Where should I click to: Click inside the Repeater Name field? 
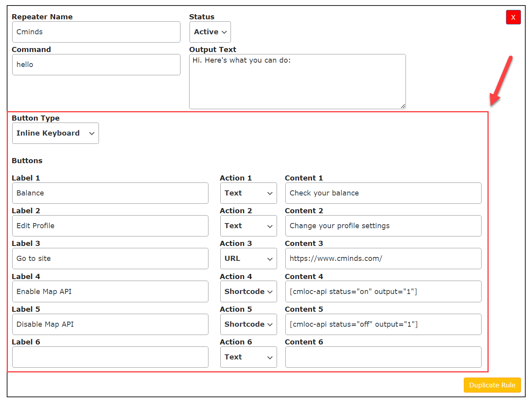pos(96,32)
